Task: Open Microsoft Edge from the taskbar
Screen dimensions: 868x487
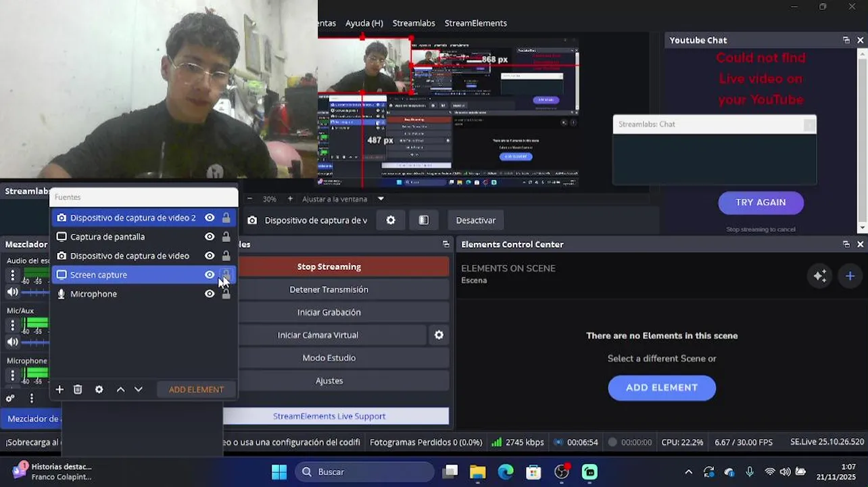Action: pos(506,472)
